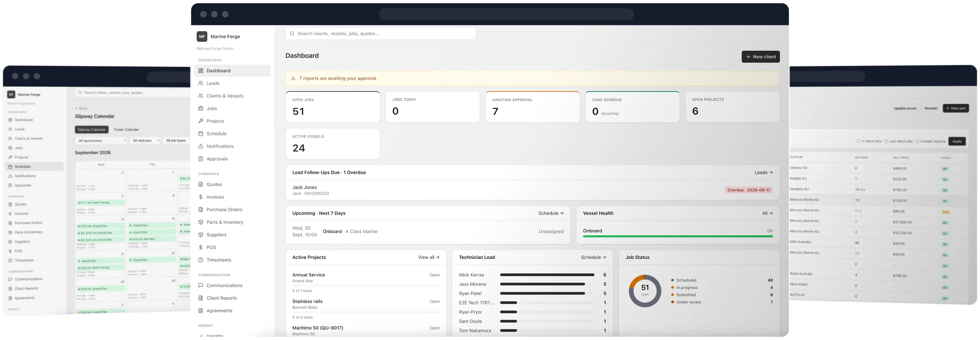
Task: Click the Back link in the calendar window
Action: [x=81, y=109]
